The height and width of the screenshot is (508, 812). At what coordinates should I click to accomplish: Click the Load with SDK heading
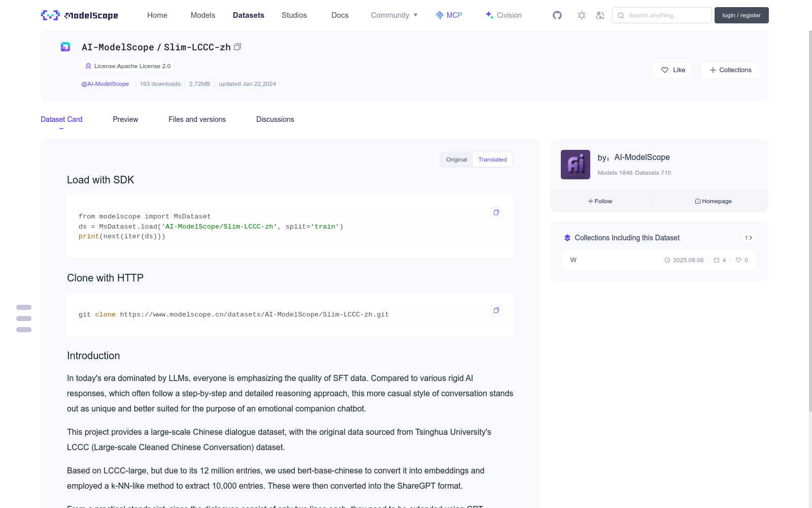100,180
